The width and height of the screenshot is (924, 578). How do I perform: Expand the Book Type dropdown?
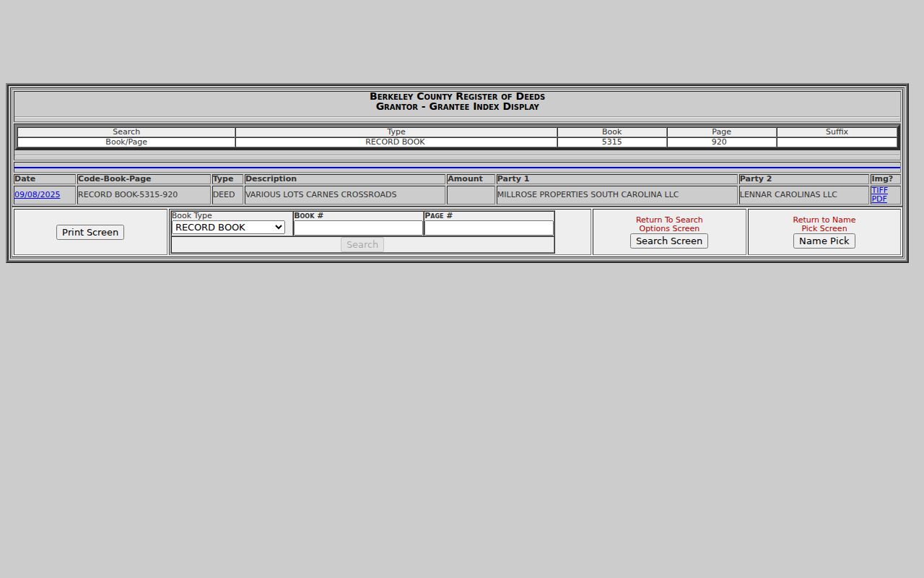tap(228, 227)
